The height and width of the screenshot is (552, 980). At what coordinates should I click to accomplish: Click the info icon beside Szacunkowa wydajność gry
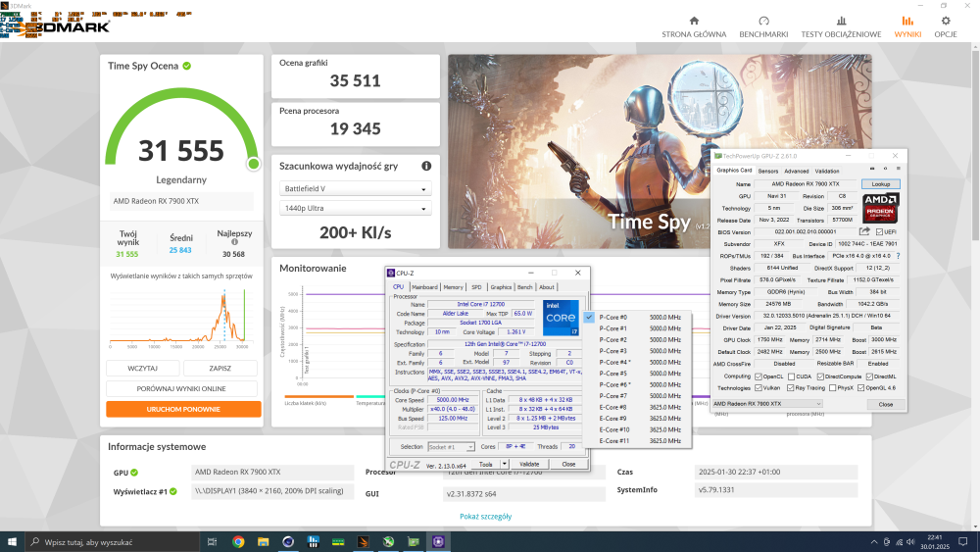point(426,167)
